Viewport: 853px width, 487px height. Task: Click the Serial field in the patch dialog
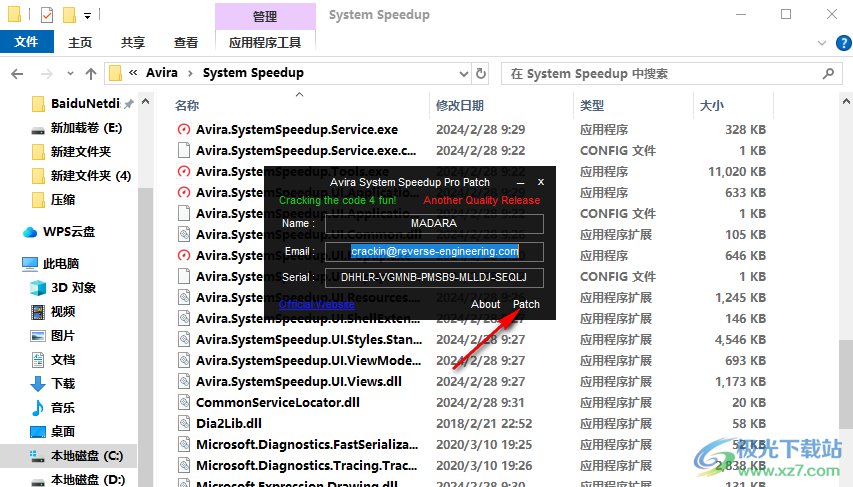point(434,278)
